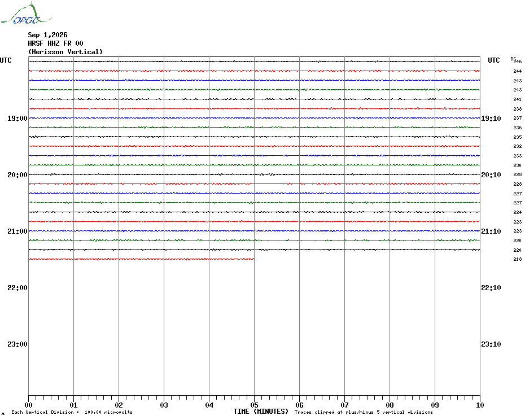Click the top DC offset value 246
Image resolution: width=525 pixels, height=420 pixels.
point(517,62)
